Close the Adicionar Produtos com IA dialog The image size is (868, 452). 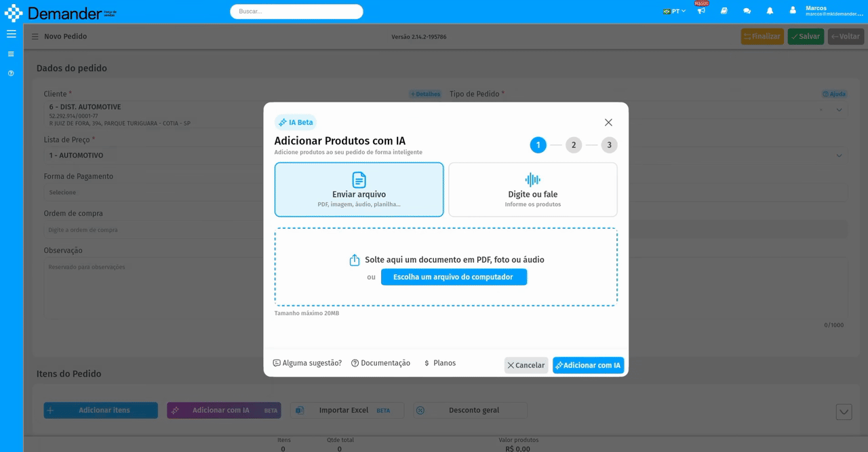pyautogui.click(x=608, y=122)
